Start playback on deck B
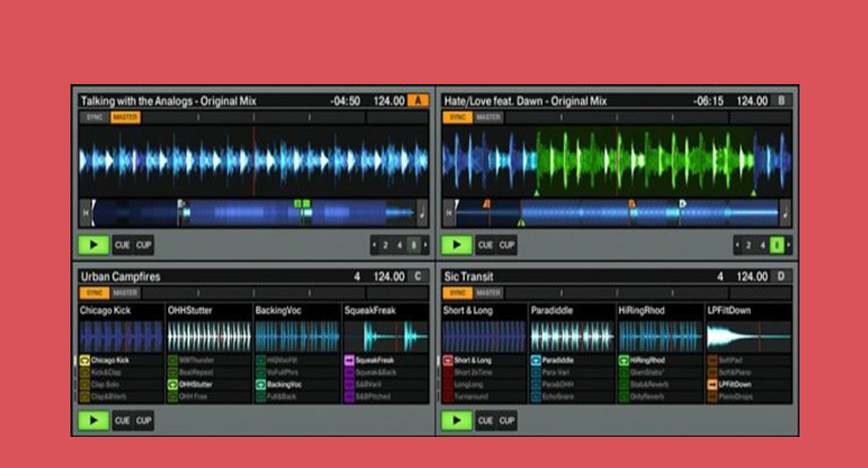 457,245
